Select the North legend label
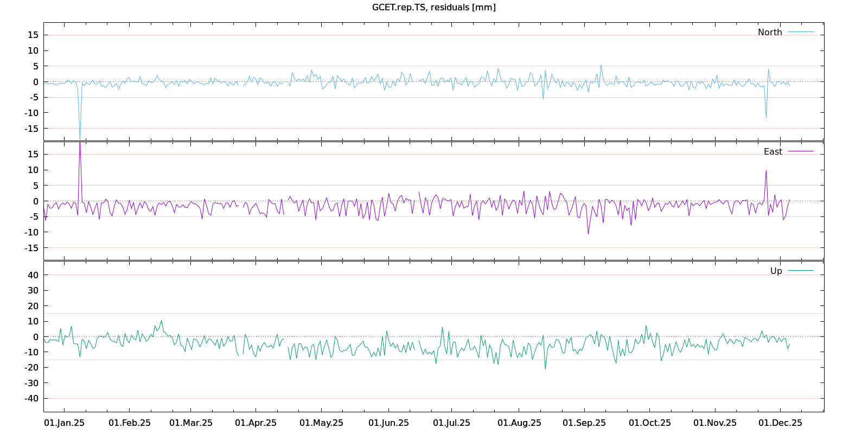This screenshot has height=434, width=868. click(x=770, y=32)
